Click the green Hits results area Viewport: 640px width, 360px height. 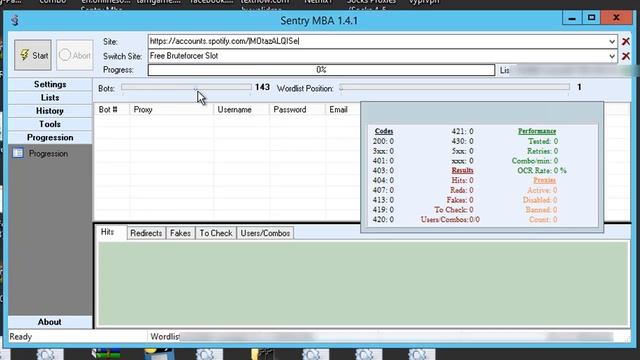pos(363,283)
